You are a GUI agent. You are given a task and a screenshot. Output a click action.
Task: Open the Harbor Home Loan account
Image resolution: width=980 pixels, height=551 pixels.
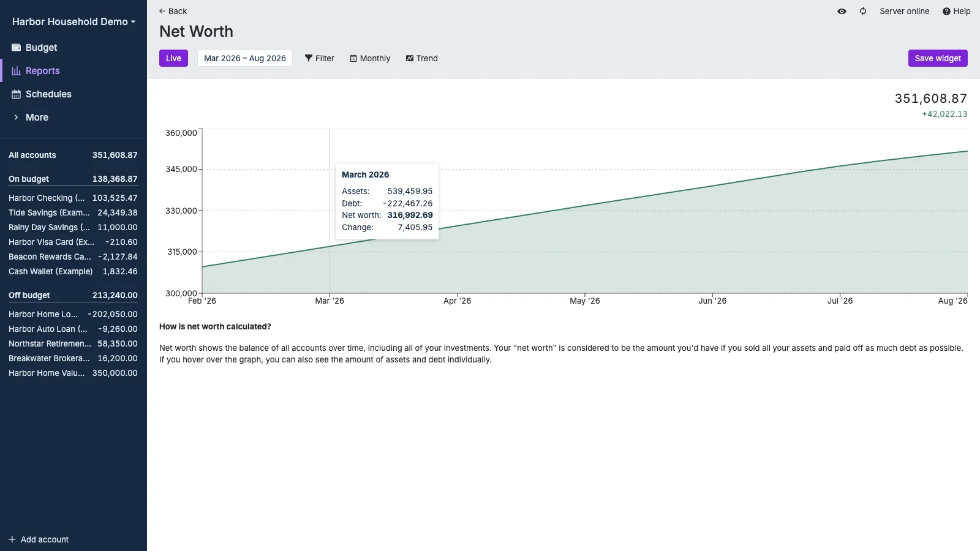[73, 315]
